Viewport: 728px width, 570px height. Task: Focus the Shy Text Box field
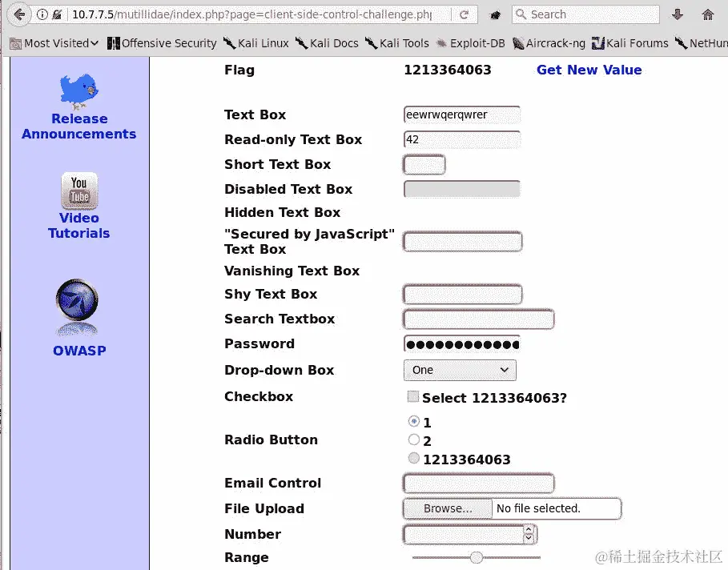[463, 295]
